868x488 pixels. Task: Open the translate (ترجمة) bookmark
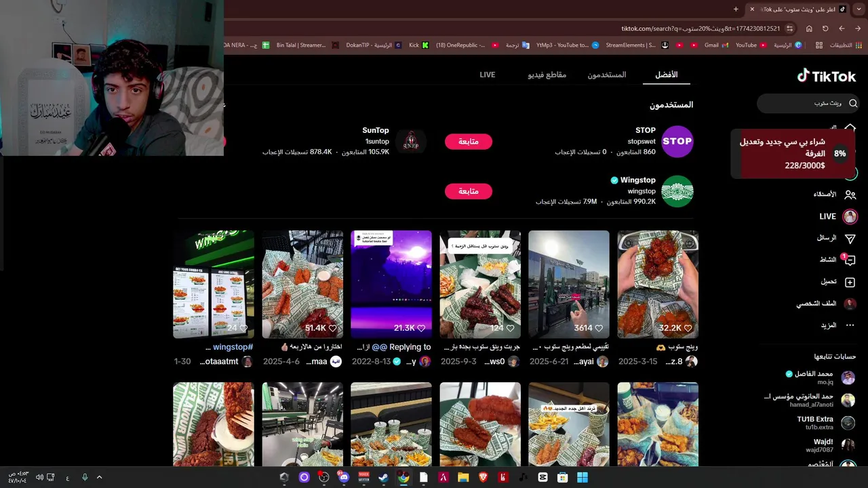click(517, 45)
